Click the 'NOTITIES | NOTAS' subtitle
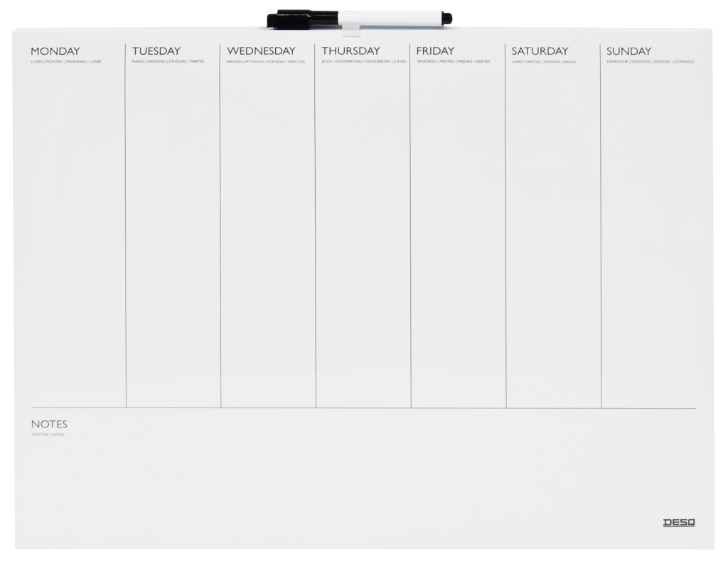The height and width of the screenshot is (564, 728). click(x=48, y=435)
